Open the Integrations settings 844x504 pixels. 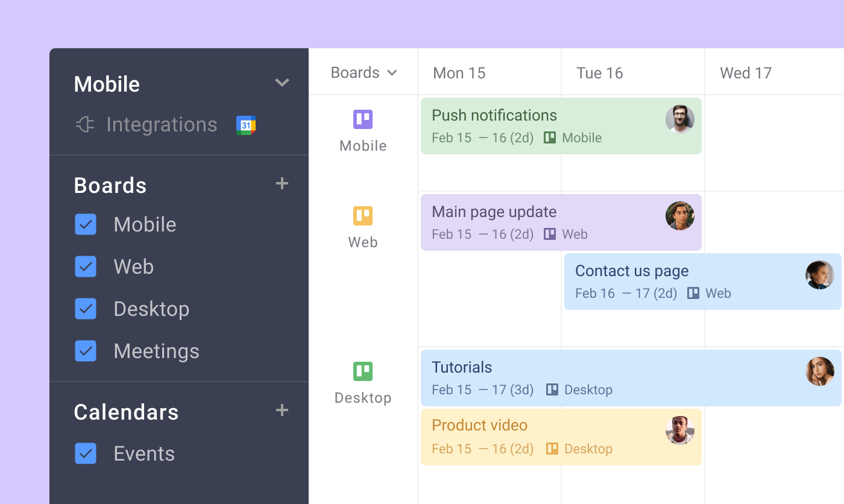(162, 125)
